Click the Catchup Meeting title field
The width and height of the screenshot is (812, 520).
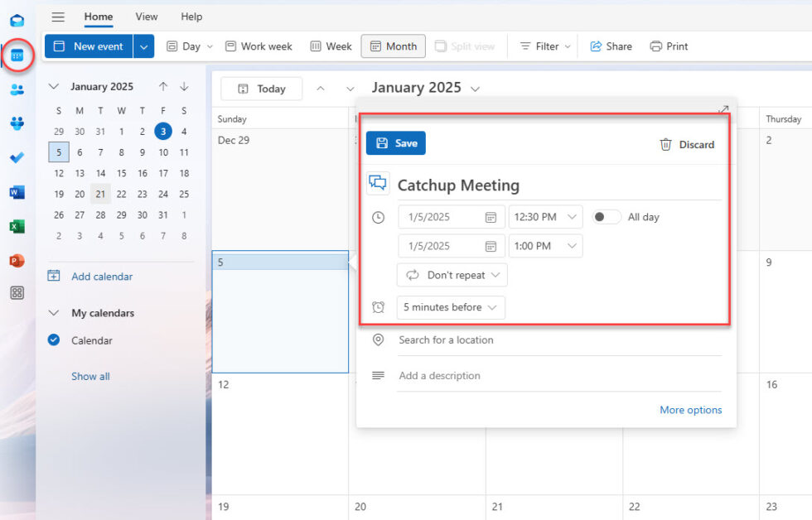pos(559,185)
